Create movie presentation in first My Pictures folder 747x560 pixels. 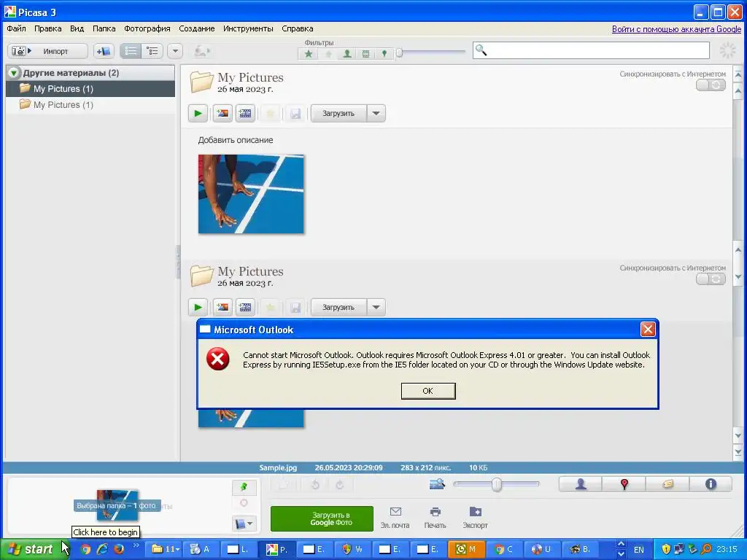(x=245, y=113)
